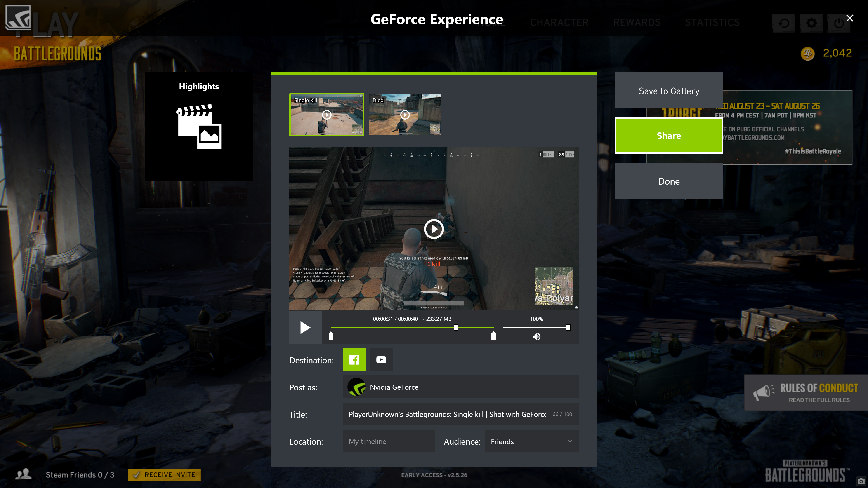The height and width of the screenshot is (488, 868).
Task: Select the YouTube destination icon
Action: (381, 359)
